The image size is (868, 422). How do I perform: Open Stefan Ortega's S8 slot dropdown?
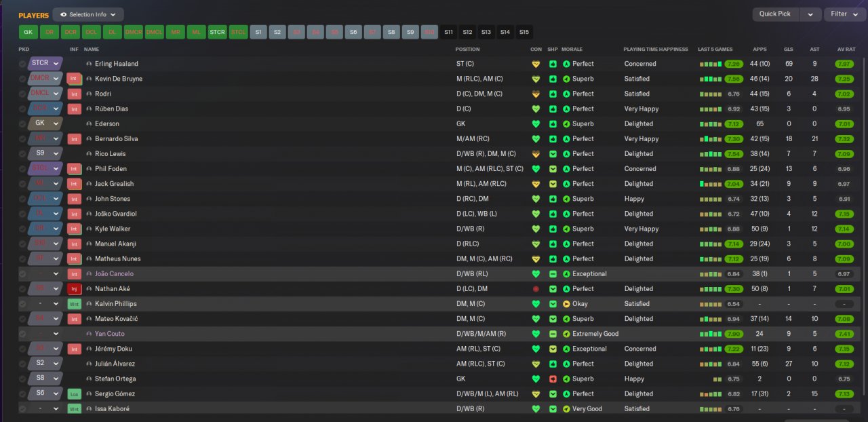click(x=45, y=378)
